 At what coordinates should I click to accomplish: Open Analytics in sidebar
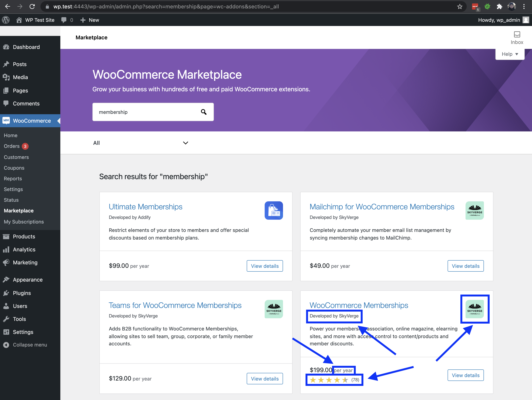30,249
